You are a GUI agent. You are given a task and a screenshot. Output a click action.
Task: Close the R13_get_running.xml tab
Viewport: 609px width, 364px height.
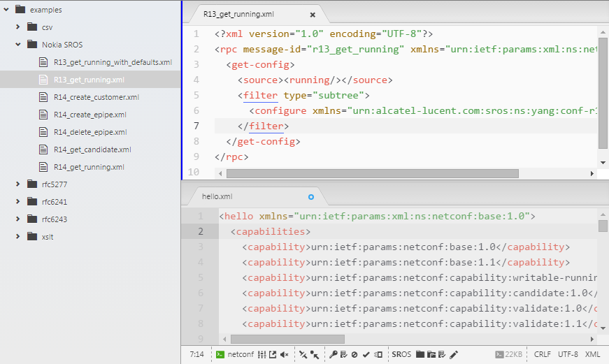[x=313, y=15]
